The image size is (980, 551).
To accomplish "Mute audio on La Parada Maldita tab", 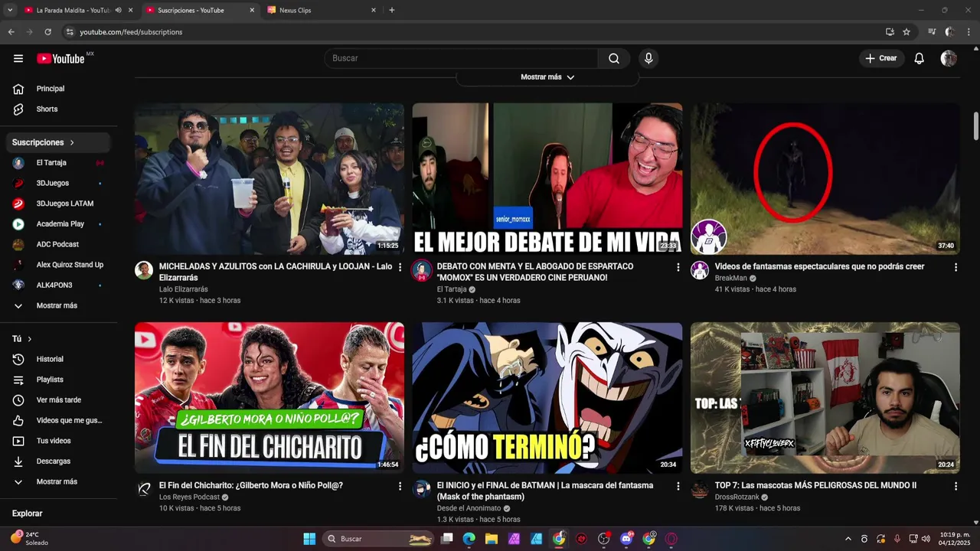I will coord(118,10).
